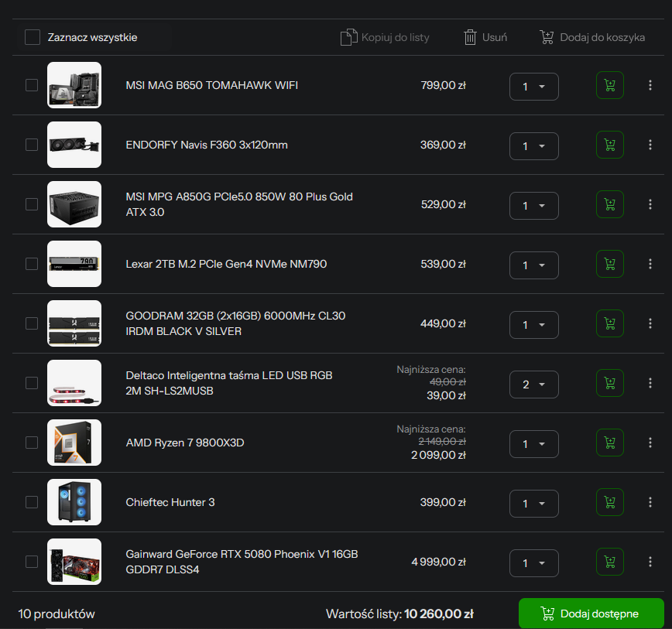Screen dimensions: 672x629
Task: Open AMD Ryzen 7 9800X3D product link
Action: click(185, 443)
